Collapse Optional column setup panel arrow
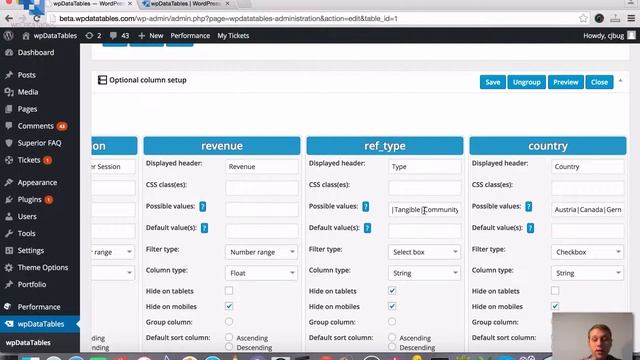 coord(620,81)
